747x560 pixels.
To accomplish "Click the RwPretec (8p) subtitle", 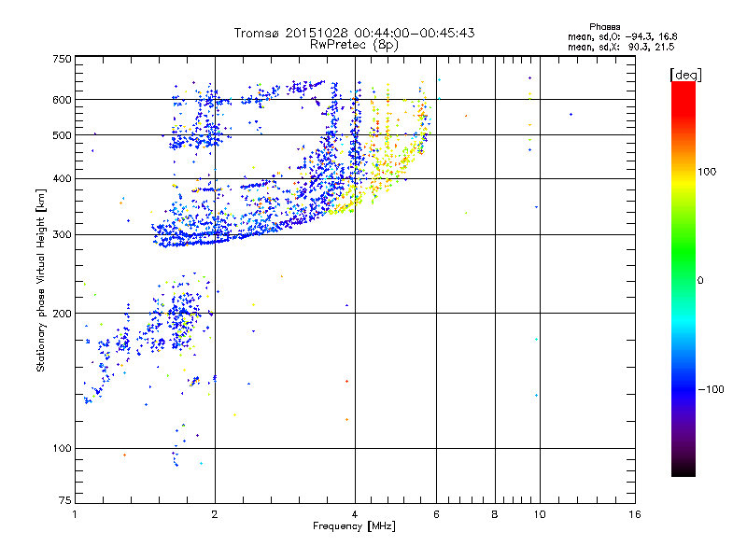I will pos(354,44).
